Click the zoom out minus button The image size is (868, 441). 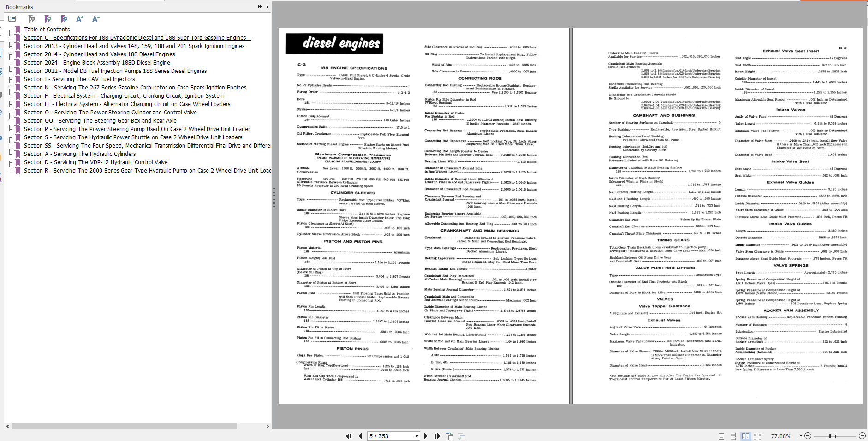[808, 436]
